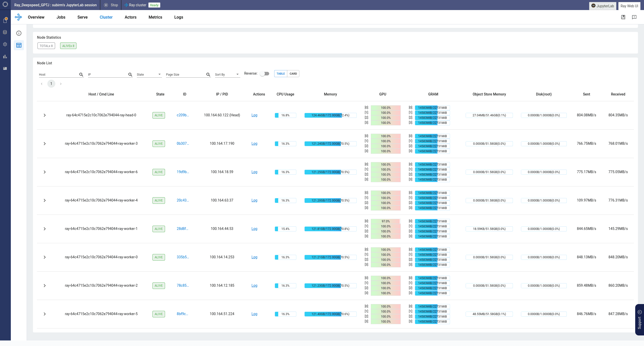Toggle the Reverse sort switch
Viewport: 644px width, 346px height.
click(x=265, y=74)
